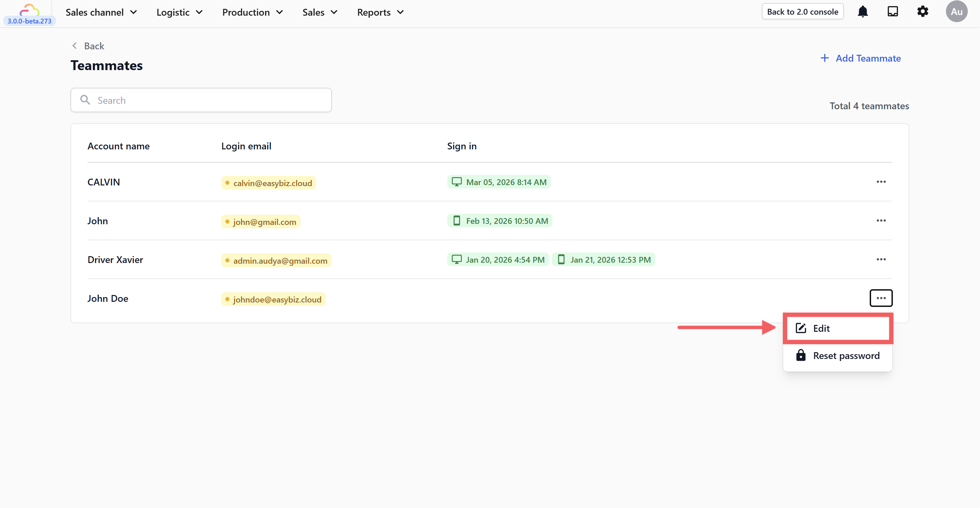This screenshot has height=508, width=980.
Task: Expand the Logistic dropdown menu
Action: pyautogui.click(x=179, y=12)
